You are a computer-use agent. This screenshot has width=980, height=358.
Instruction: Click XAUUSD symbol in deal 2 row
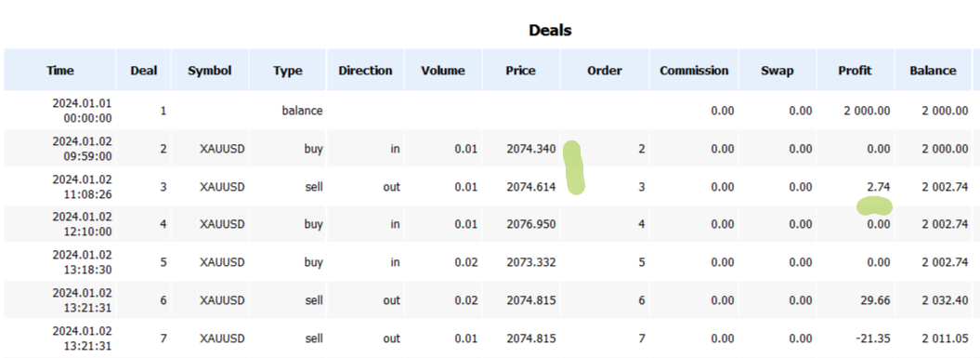(223, 149)
